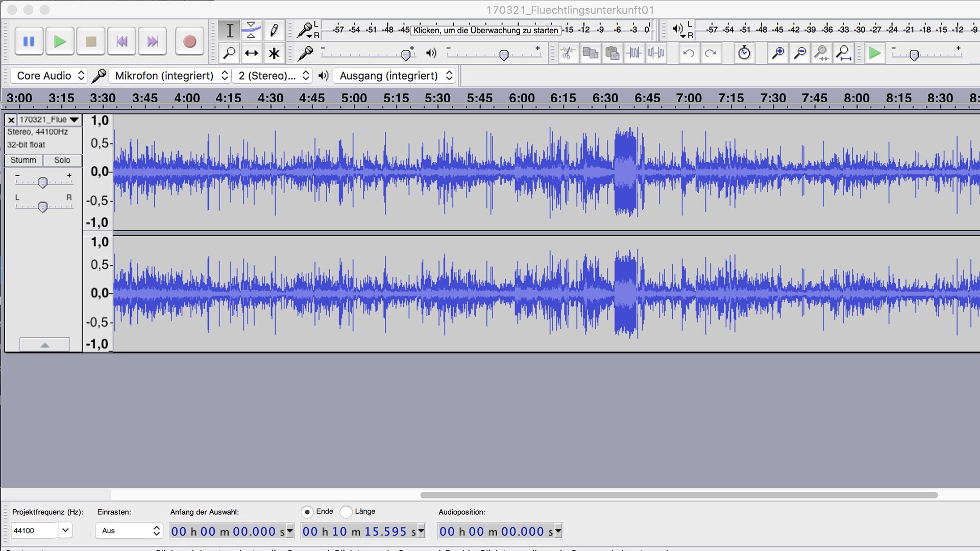The width and height of the screenshot is (980, 551).
Task: Start playback with the green Play button
Action: tap(60, 41)
